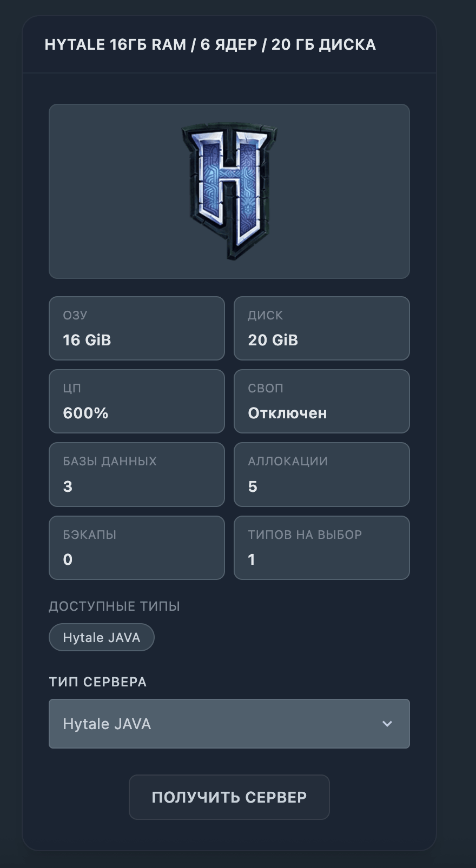Click the Базы данных card

pyautogui.click(x=137, y=475)
